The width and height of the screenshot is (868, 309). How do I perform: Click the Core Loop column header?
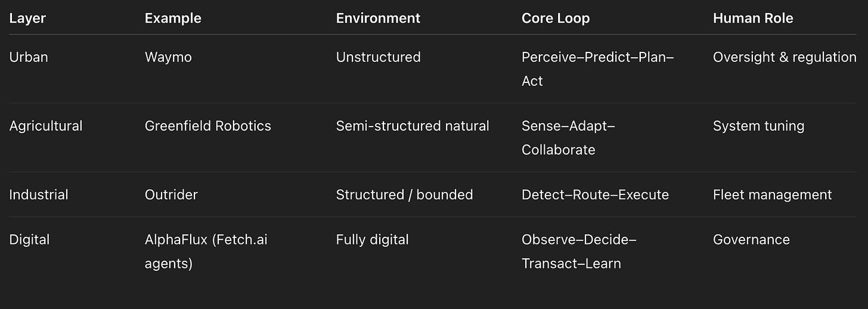(x=556, y=18)
